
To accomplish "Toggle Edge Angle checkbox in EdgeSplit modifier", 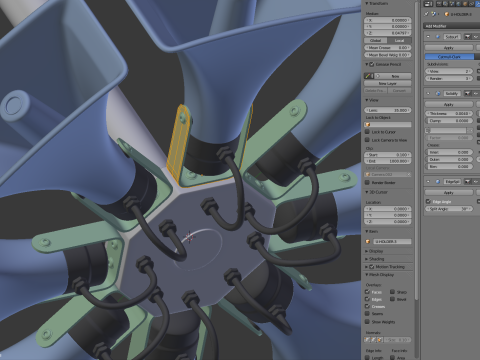I will 428,201.
